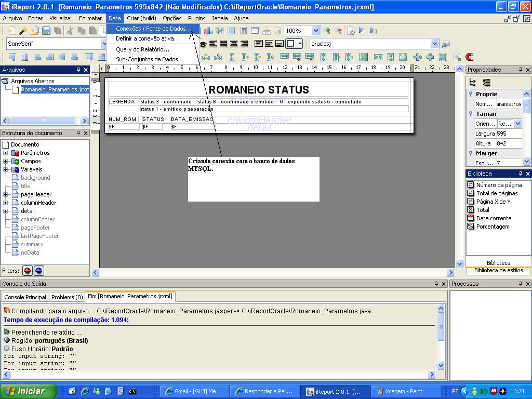Expand the pageHeader tree node
The image size is (532, 399).
point(5,194)
